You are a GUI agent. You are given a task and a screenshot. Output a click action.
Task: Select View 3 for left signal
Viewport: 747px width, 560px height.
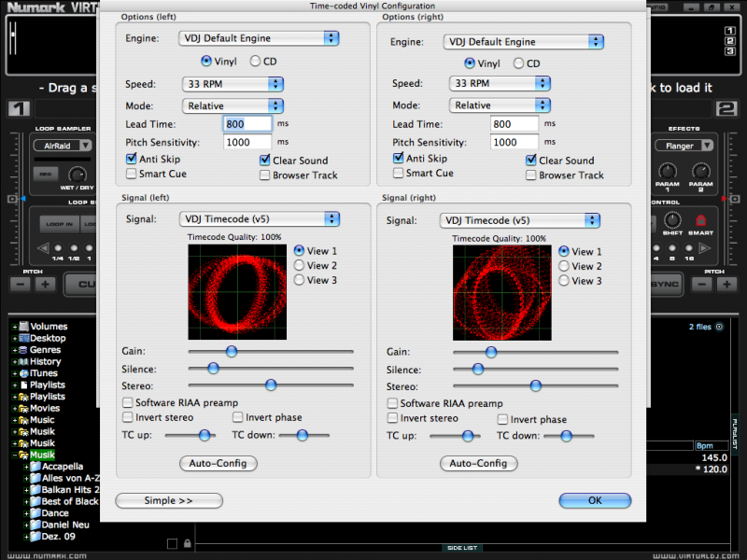[x=299, y=280]
